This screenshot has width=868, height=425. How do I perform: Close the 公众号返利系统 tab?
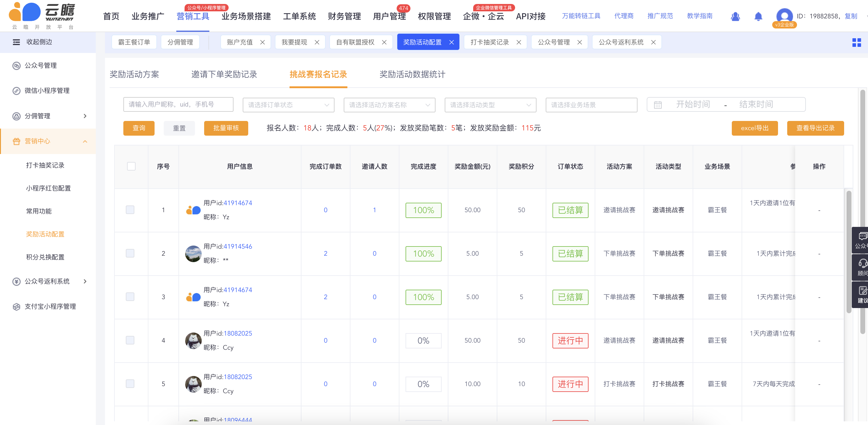coord(653,43)
